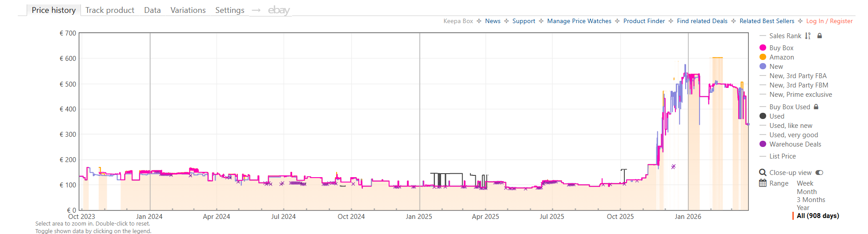
Task: Click the Close-up view magnifier icon
Action: 763,173
